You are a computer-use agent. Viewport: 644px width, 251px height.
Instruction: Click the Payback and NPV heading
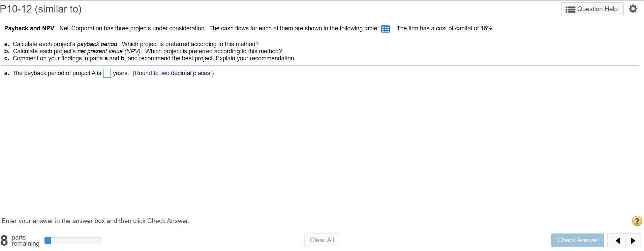coord(29,28)
